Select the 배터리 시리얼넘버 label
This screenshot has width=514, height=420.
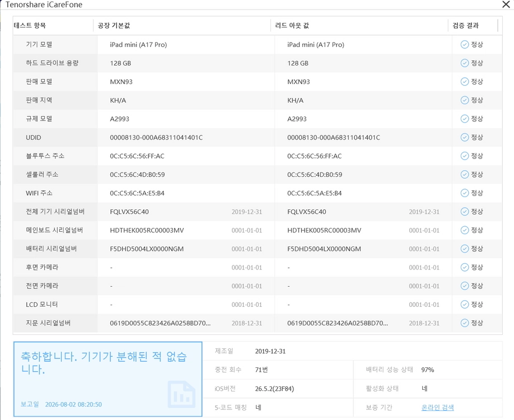(x=52, y=249)
